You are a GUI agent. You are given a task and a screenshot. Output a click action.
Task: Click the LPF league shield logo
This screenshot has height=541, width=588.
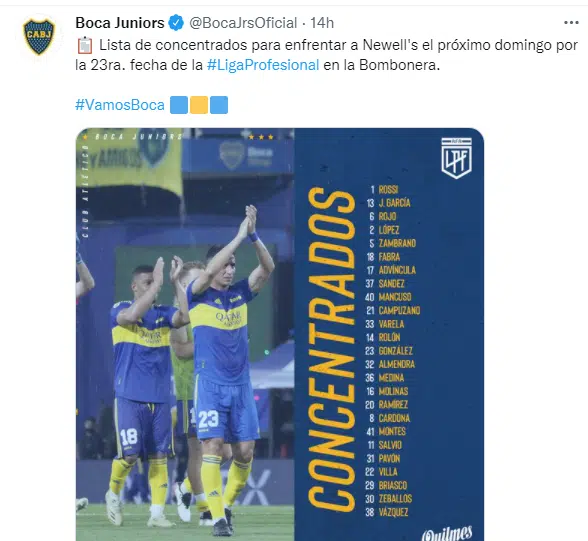[x=456, y=158]
